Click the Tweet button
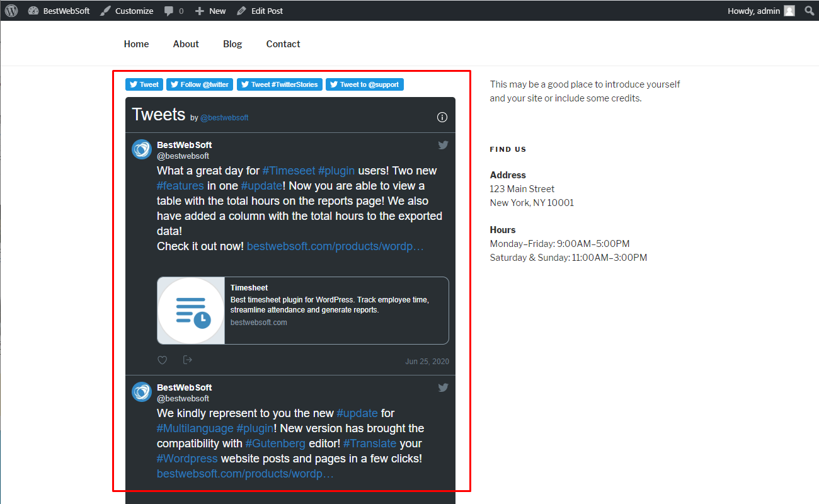Screen dimensions: 819x504 coord(144,84)
